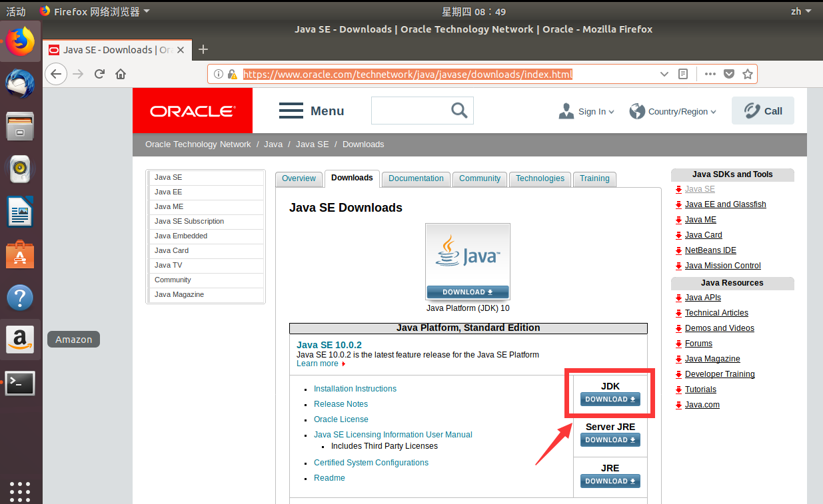Open the Sign In dropdown
Screen dimensions: 823x504
(x=586, y=111)
